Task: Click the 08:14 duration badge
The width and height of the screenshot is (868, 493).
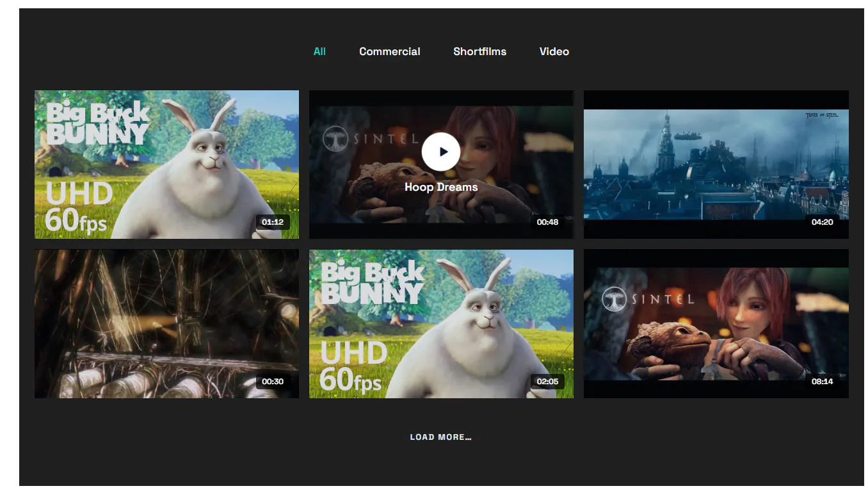Action: pos(823,382)
